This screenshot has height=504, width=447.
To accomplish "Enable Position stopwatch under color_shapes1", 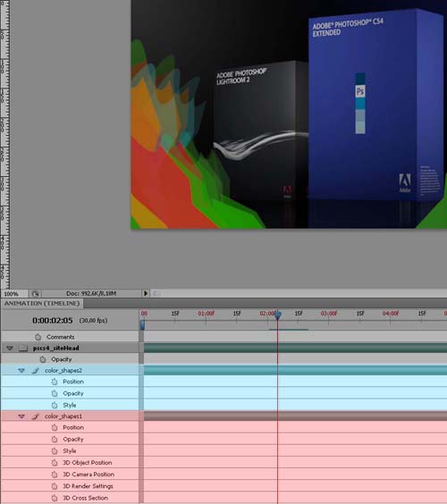I will [55, 427].
